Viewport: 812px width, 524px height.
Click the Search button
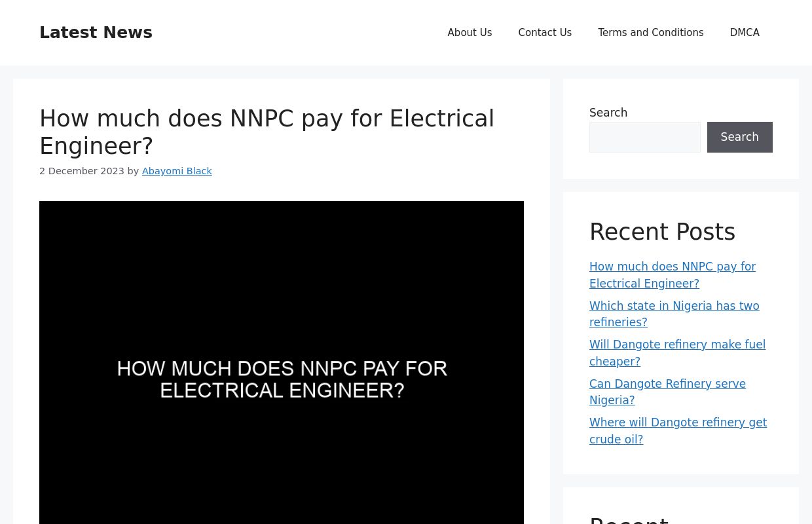pos(740,137)
